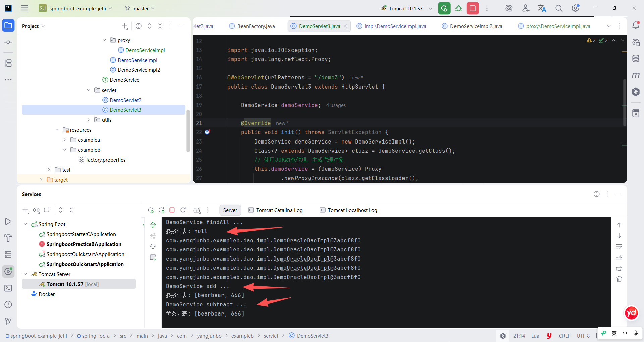Viewport: 644px width, 342px height.
Task: Click the UTF-8 encoding status widget
Action: point(583,336)
